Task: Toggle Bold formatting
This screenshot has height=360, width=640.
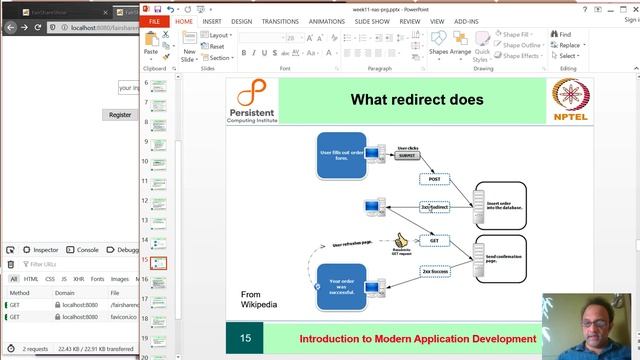Action: [244, 53]
